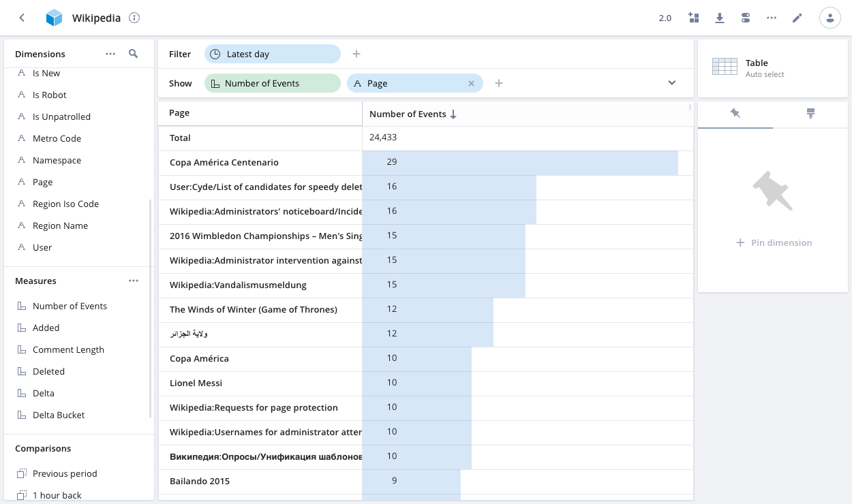Viewport: 852px width, 504px height.
Task: Click the add-to-dashboard icon in the header
Action: [694, 18]
